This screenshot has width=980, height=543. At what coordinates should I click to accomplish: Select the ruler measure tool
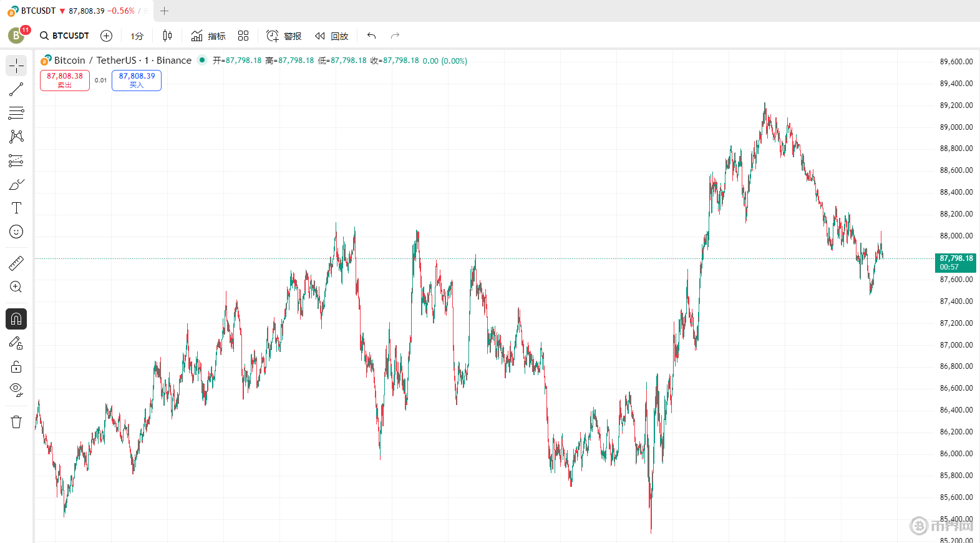coord(16,263)
